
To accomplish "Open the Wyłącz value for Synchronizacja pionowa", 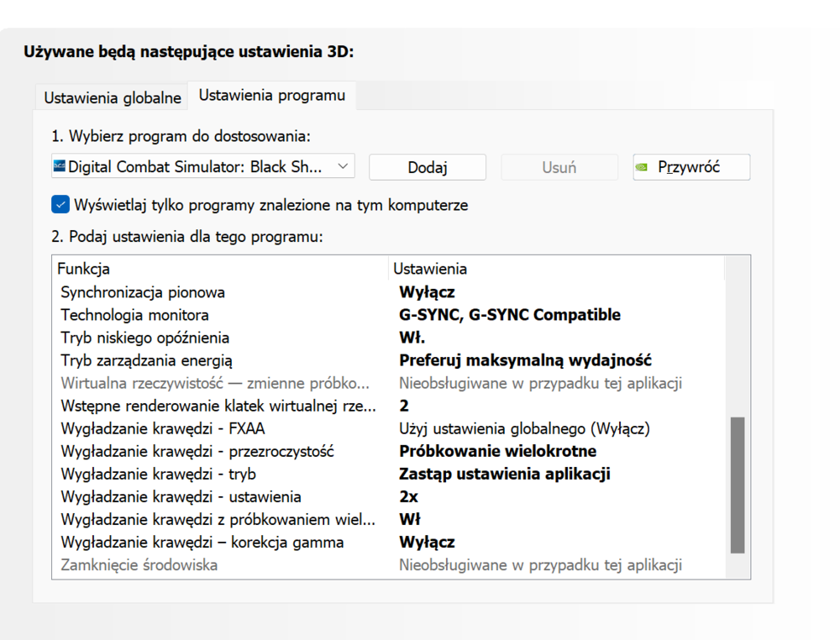I will (x=427, y=292).
